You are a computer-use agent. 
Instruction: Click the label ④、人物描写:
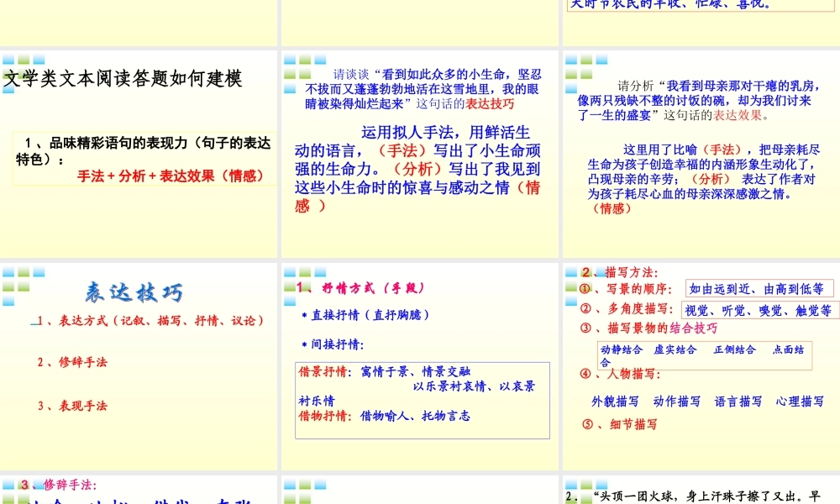pyautogui.click(x=621, y=374)
